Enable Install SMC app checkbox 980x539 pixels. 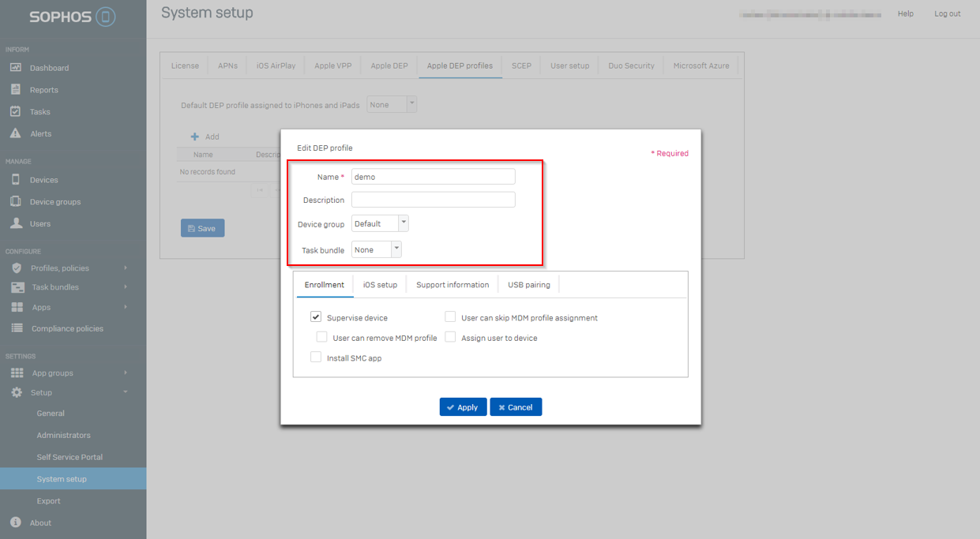point(316,357)
